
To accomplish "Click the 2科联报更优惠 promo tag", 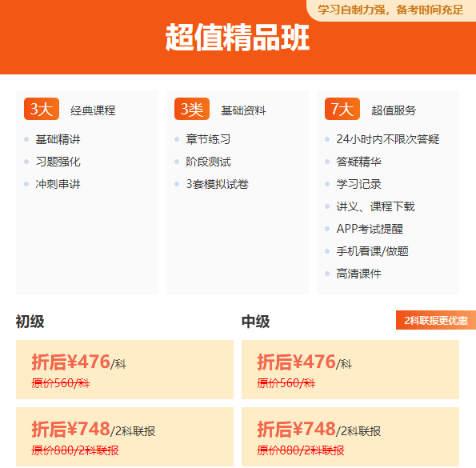I will (x=436, y=320).
